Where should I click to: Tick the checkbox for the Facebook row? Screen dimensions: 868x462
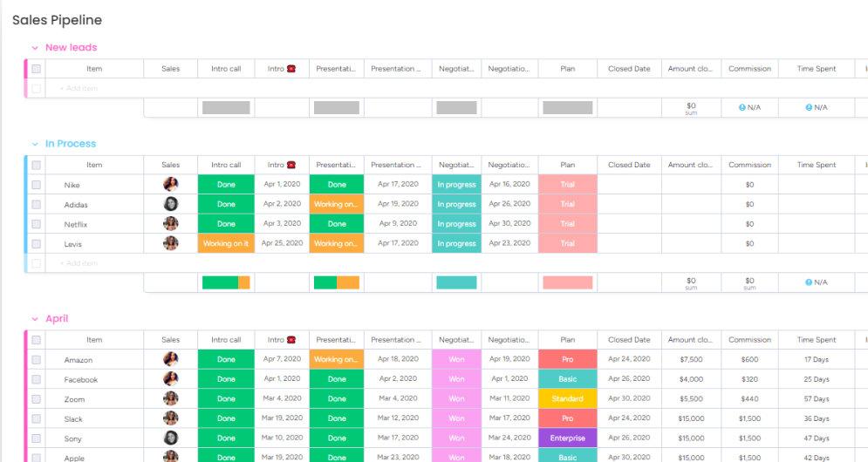(x=37, y=379)
